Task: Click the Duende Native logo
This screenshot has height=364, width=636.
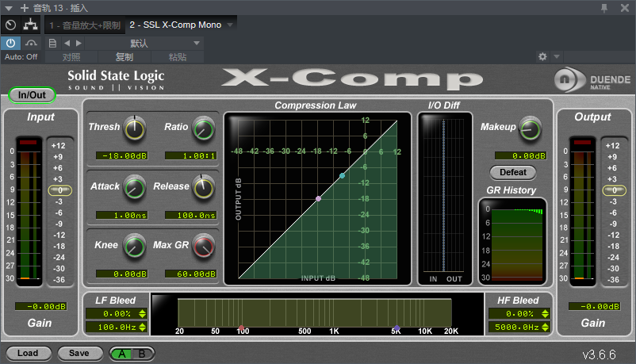Action: tap(592, 79)
